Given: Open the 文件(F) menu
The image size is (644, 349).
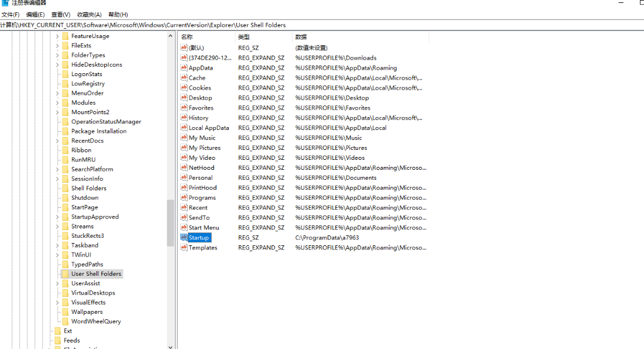Looking at the screenshot, I should click(11, 15).
